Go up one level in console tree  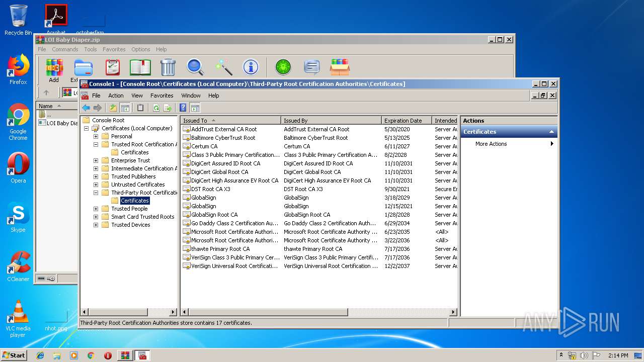(113, 108)
